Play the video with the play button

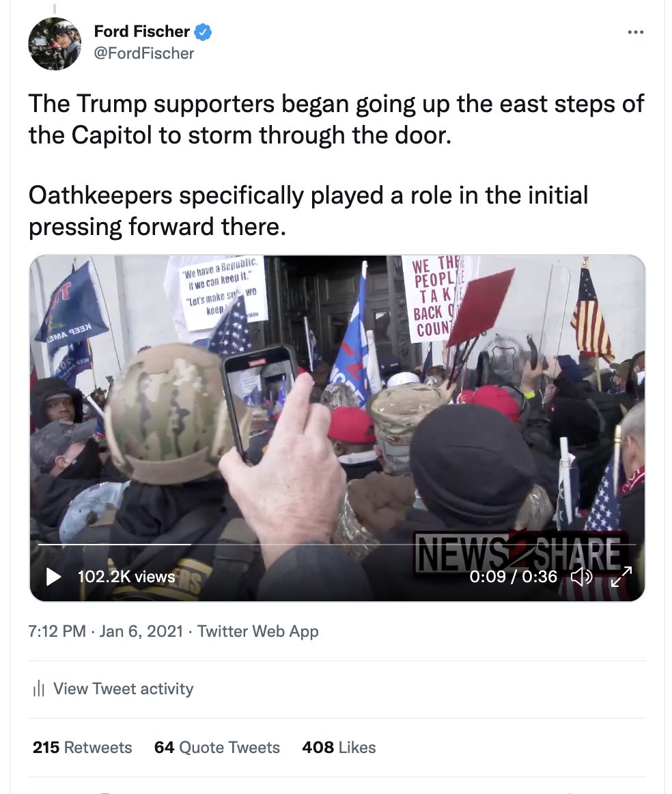[x=53, y=576]
